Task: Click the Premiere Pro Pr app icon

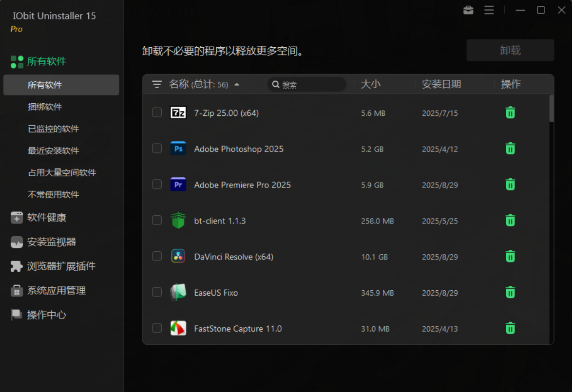Action: click(x=178, y=185)
